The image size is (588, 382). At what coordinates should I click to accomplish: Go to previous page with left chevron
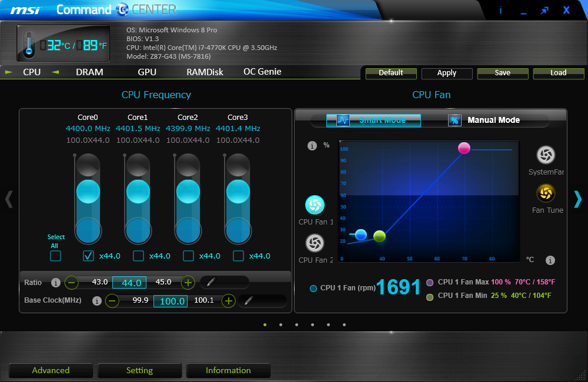(9, 199)
